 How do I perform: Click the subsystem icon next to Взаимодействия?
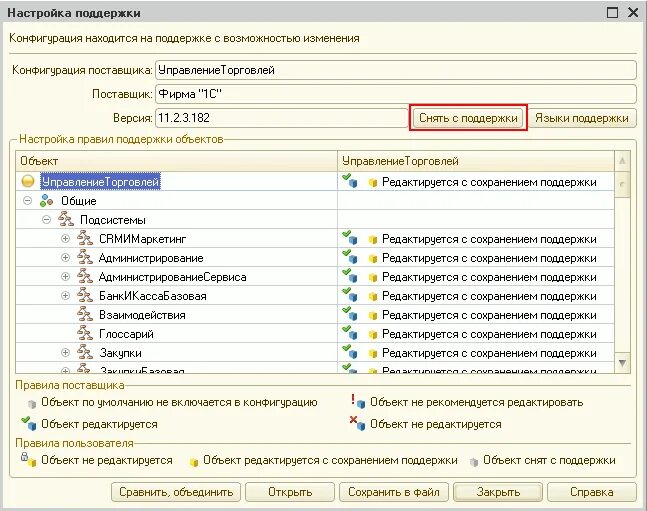(x=85, y=315)
